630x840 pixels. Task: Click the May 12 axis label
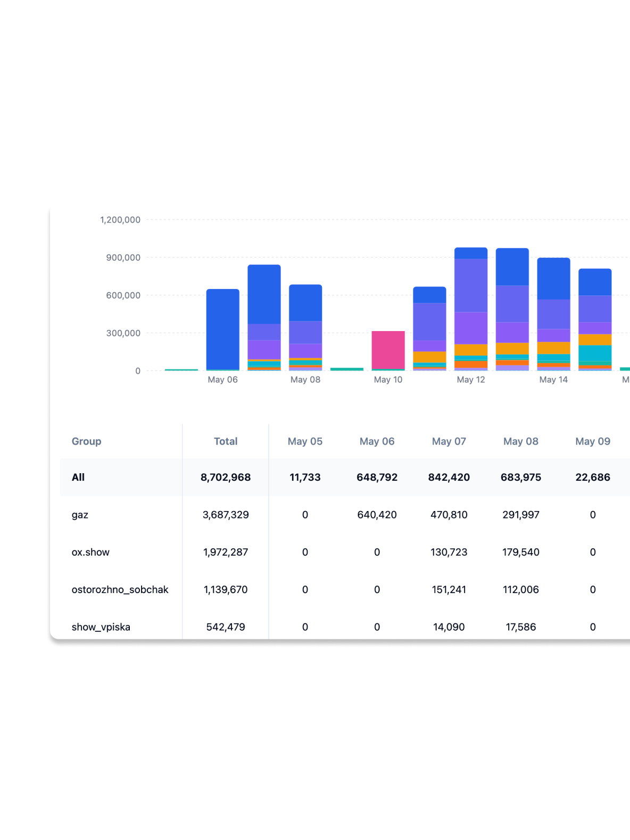coord(471,380)
